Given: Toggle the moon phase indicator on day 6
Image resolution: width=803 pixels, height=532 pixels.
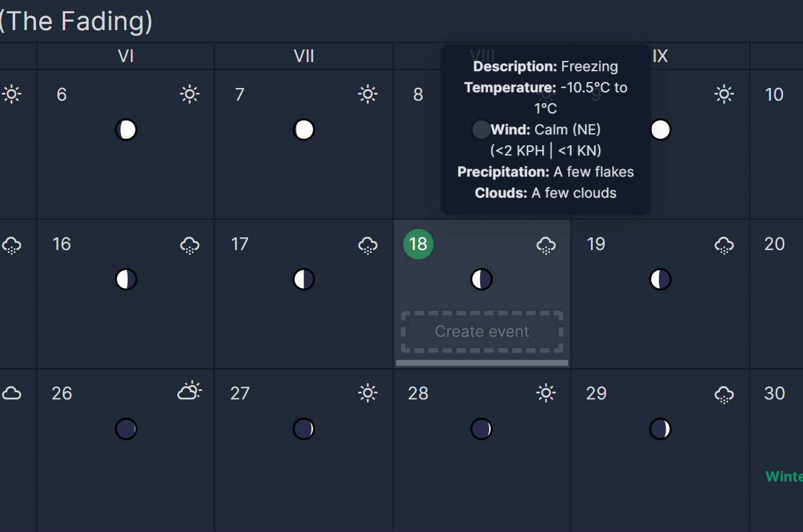Looking at the screenshot, I should [x=126, y=129].
